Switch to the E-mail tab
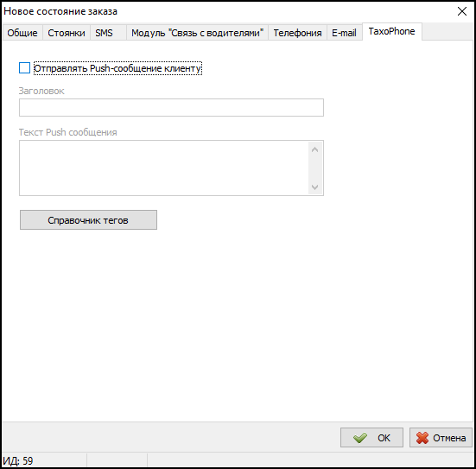The width and height of the screenshot is (476, 469). point(344,33)
